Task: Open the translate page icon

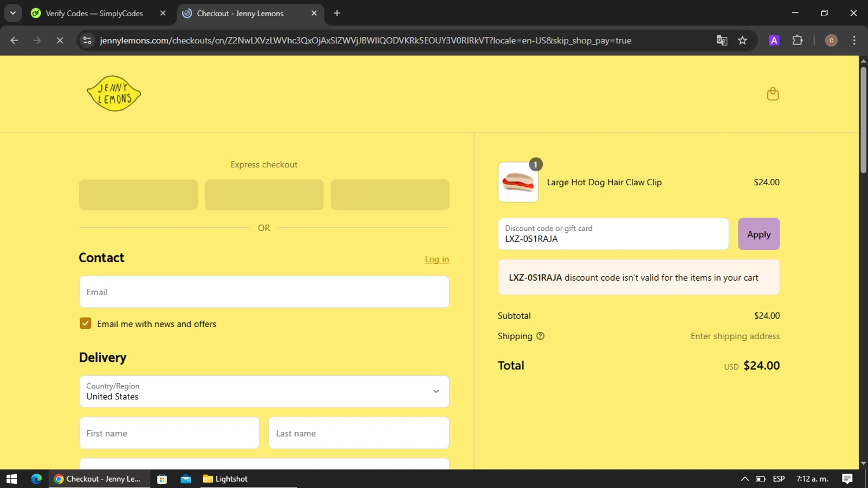Action: (722, 41)
